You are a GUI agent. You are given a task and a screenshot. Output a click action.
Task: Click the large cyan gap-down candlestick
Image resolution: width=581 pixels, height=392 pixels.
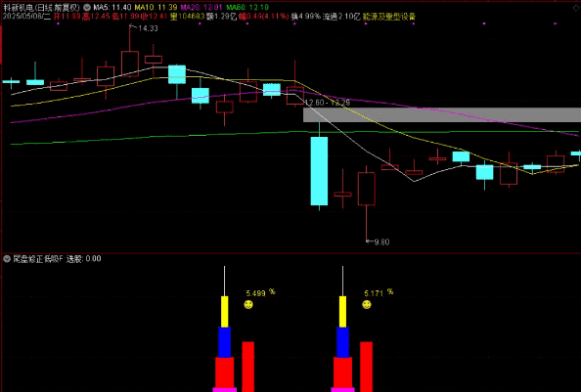tap(319, 171)
